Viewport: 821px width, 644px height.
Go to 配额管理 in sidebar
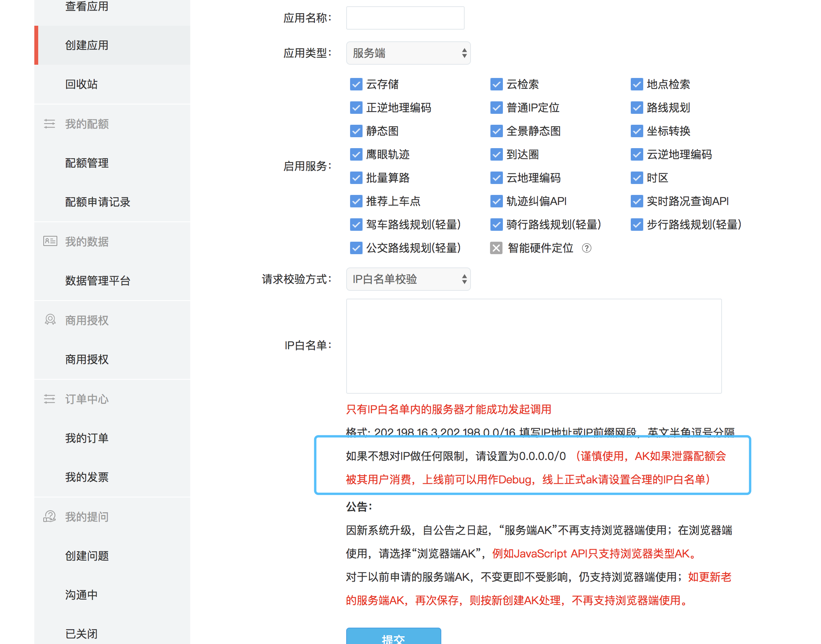pyautogui.click(x=87, y=163)
